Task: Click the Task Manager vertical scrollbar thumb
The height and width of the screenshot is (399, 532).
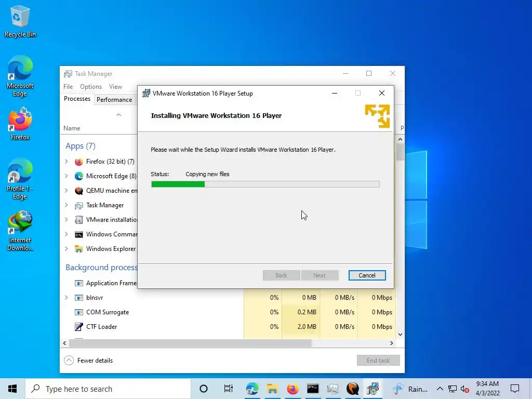Action: [x=400, y=152]
